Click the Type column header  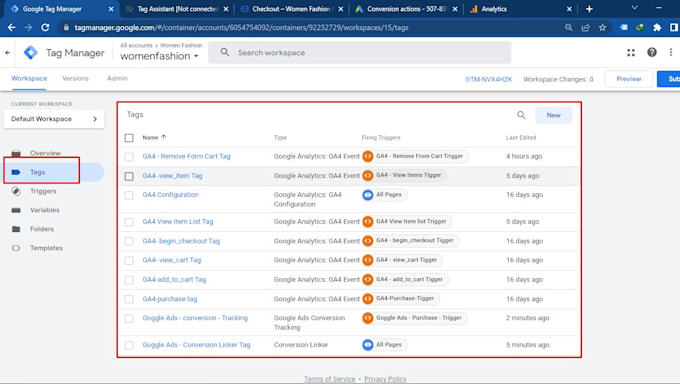tap(280, 138)
